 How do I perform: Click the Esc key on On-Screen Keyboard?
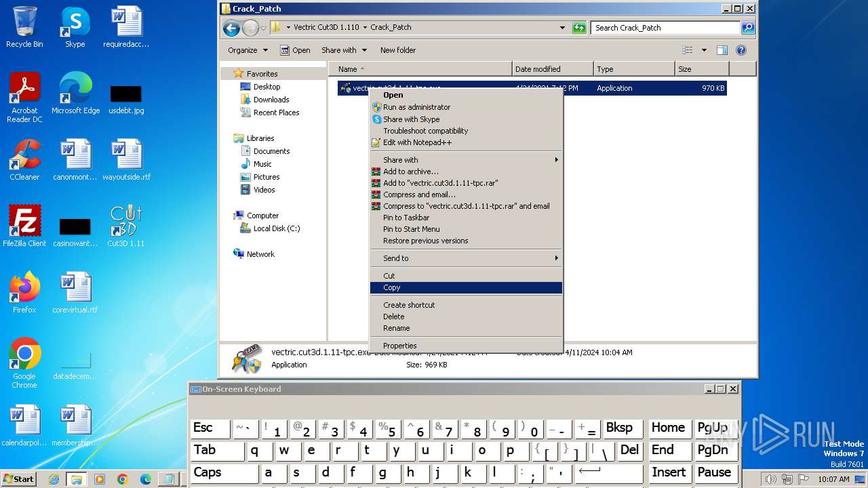click(x=210, y=428)
